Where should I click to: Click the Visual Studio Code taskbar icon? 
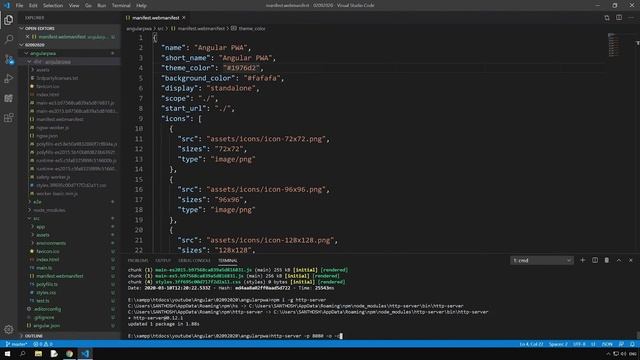tap(85, 353)
